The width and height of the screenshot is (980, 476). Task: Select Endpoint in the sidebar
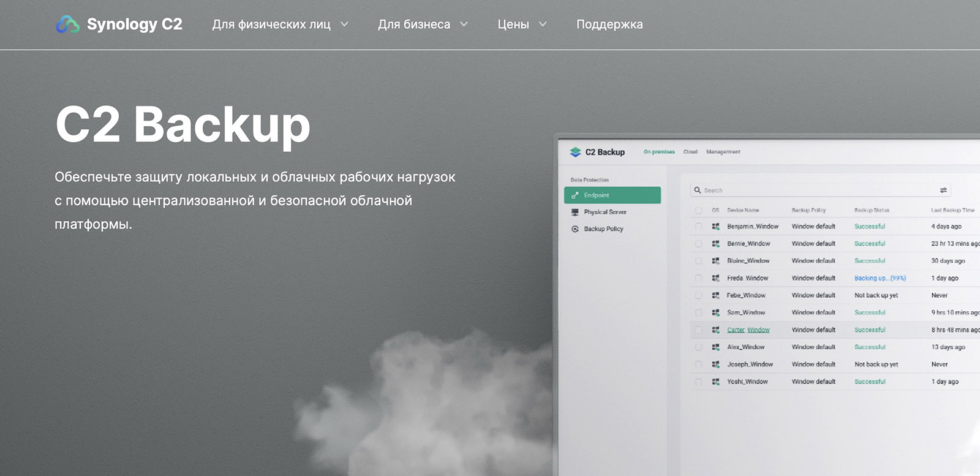point(612,195)
